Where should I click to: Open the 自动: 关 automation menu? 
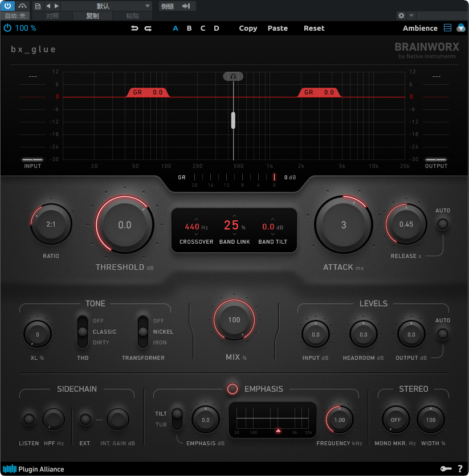pyautogui.click(x=15, y=16)
